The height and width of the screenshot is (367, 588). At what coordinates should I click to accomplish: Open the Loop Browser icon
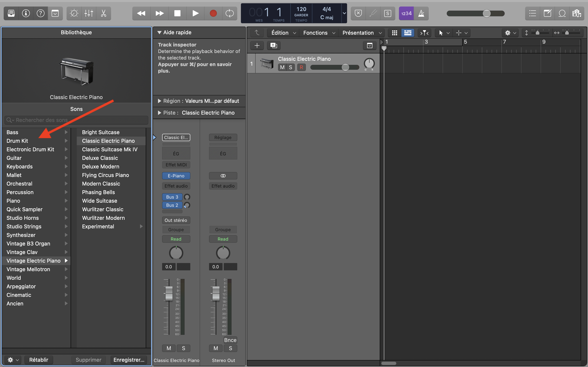tap(562, 13)
